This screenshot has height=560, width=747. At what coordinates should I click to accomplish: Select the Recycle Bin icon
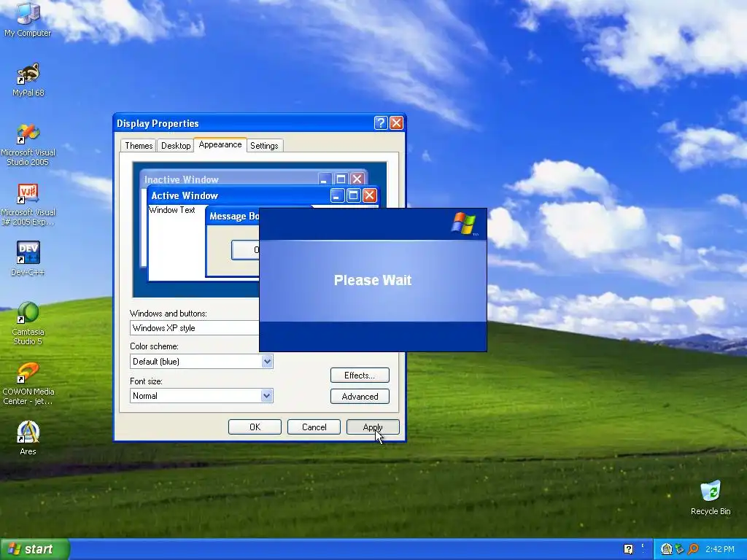click(711, 497)
